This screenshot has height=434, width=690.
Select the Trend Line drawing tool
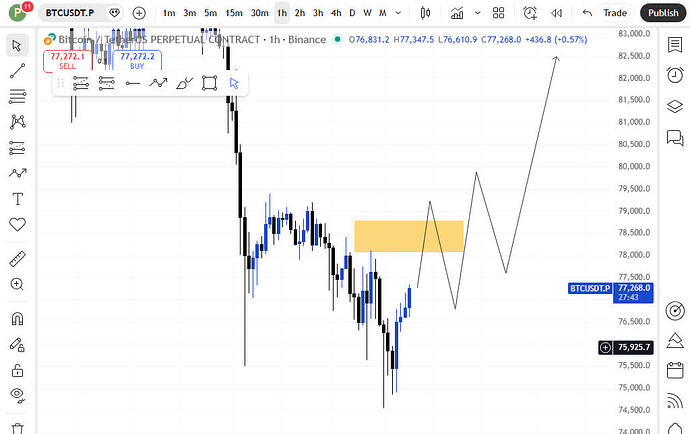click(17, 71)
